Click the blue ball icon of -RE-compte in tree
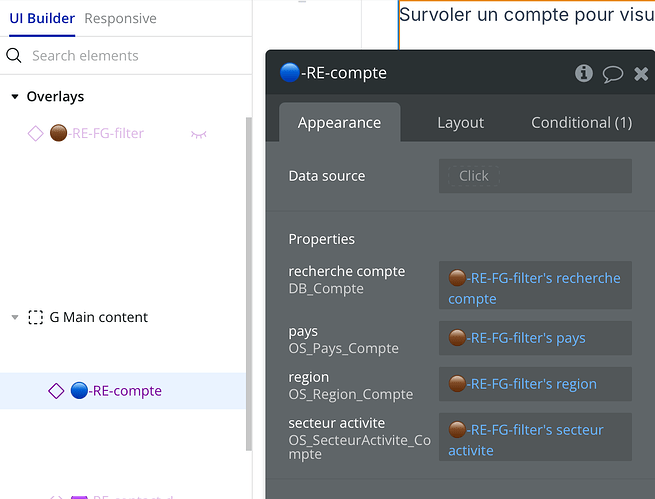This screenshot has width=655, height=499. 79,390
